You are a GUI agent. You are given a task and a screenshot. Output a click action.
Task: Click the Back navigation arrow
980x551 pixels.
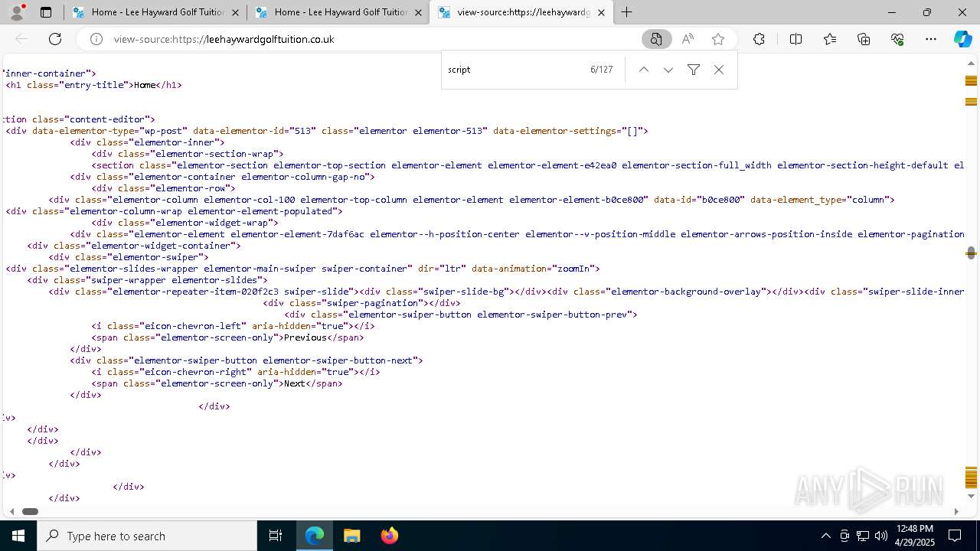21,39
